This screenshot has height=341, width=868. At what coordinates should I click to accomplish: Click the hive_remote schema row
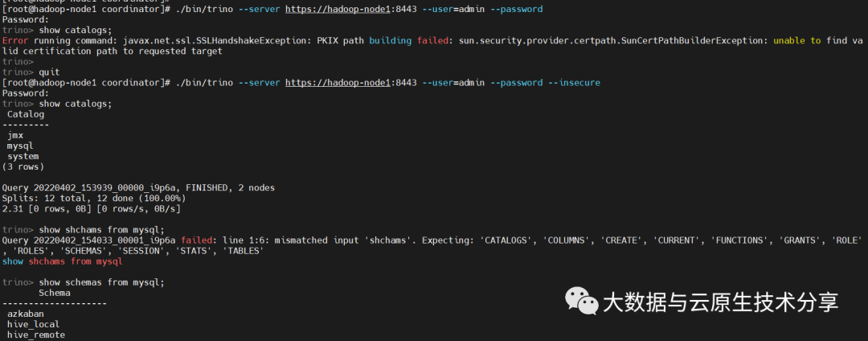36,335
